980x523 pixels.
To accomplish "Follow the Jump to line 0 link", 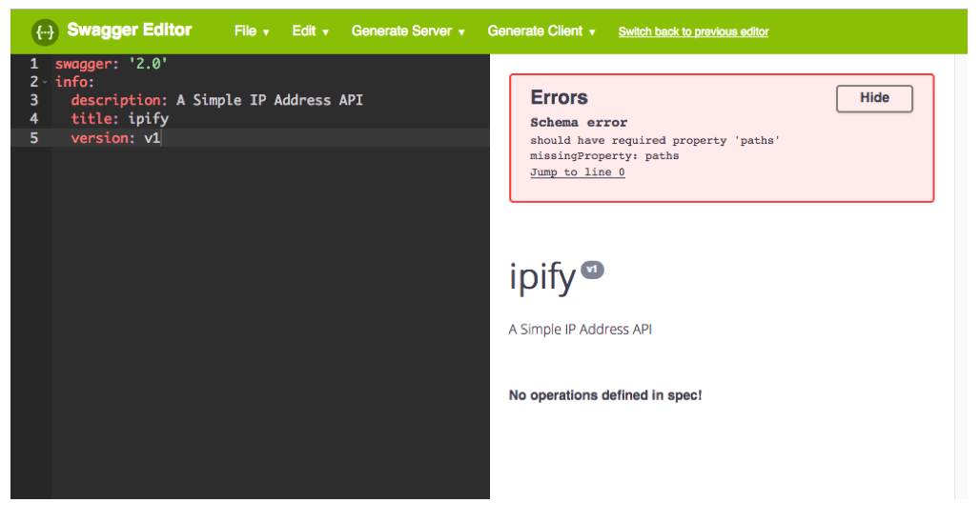I will [x=578, y=172].
